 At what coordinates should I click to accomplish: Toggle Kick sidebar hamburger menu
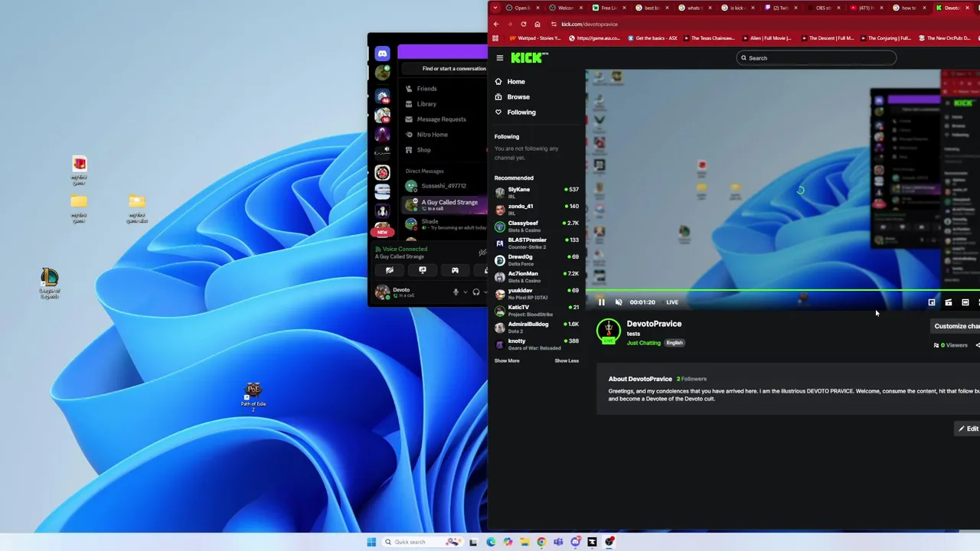click(500, 58)
